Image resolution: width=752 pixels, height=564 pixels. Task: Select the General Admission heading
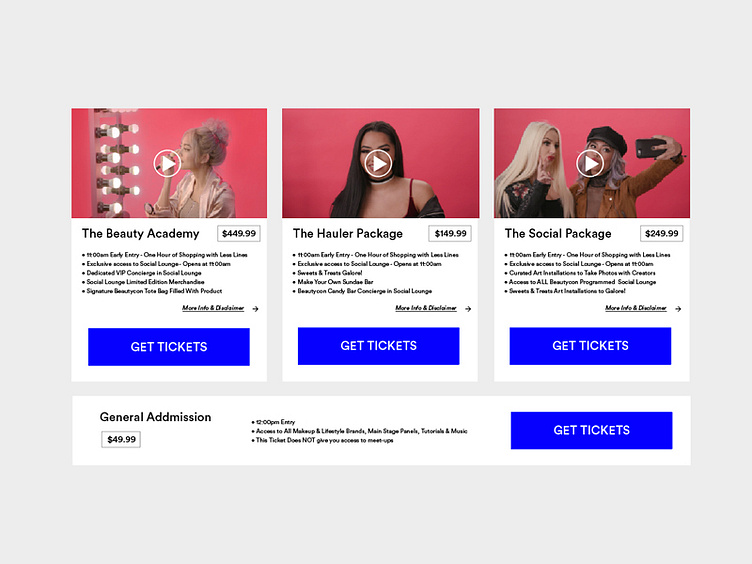tap(155, 417)
